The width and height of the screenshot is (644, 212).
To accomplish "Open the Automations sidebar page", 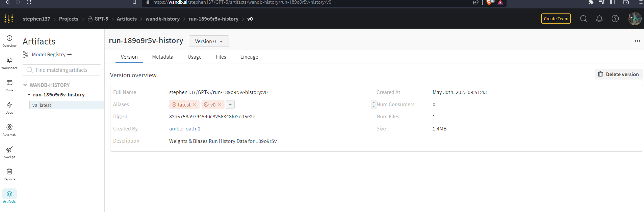I will (x=9, y=130).
